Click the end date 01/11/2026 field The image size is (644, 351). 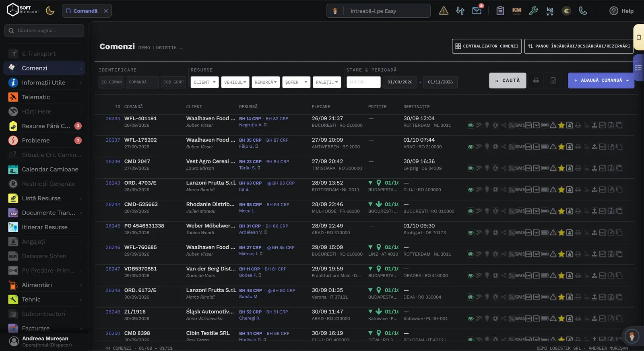point(440,82)
